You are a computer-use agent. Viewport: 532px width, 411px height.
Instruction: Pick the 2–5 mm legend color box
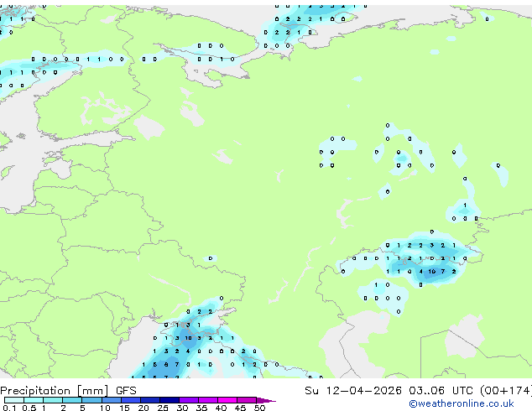72,400
